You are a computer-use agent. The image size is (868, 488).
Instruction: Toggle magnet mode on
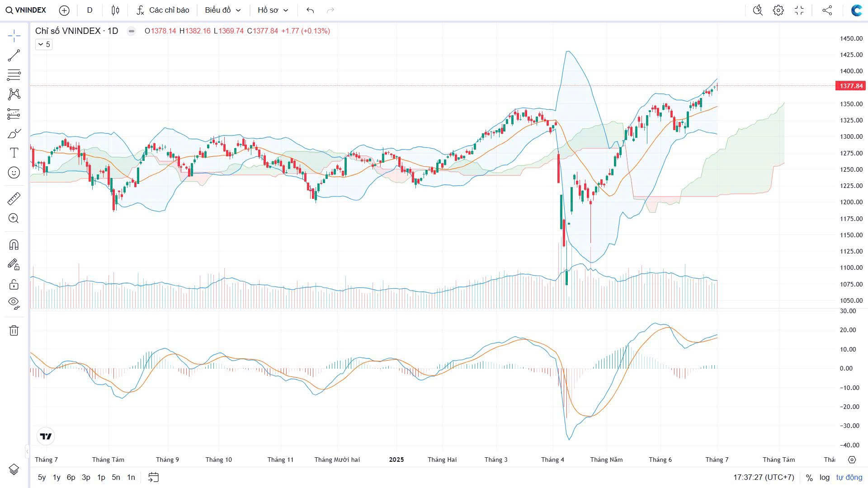(14, 245)
